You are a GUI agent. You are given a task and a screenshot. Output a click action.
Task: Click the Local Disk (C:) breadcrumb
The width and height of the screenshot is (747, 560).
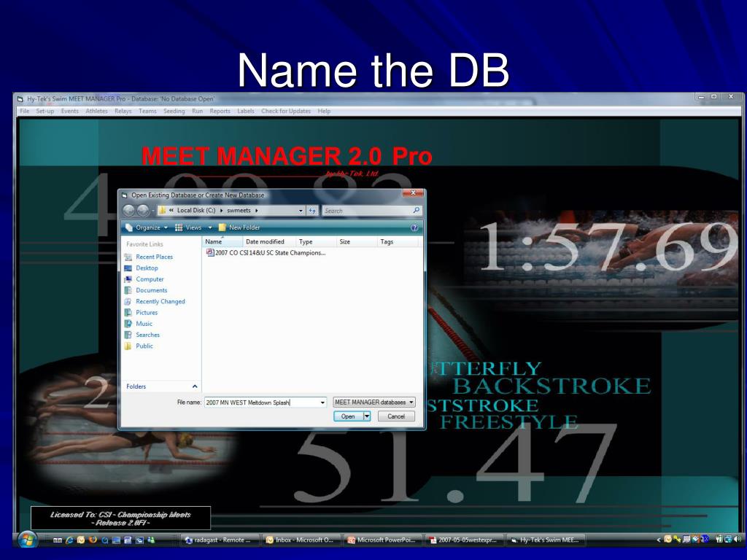point(196,210)
